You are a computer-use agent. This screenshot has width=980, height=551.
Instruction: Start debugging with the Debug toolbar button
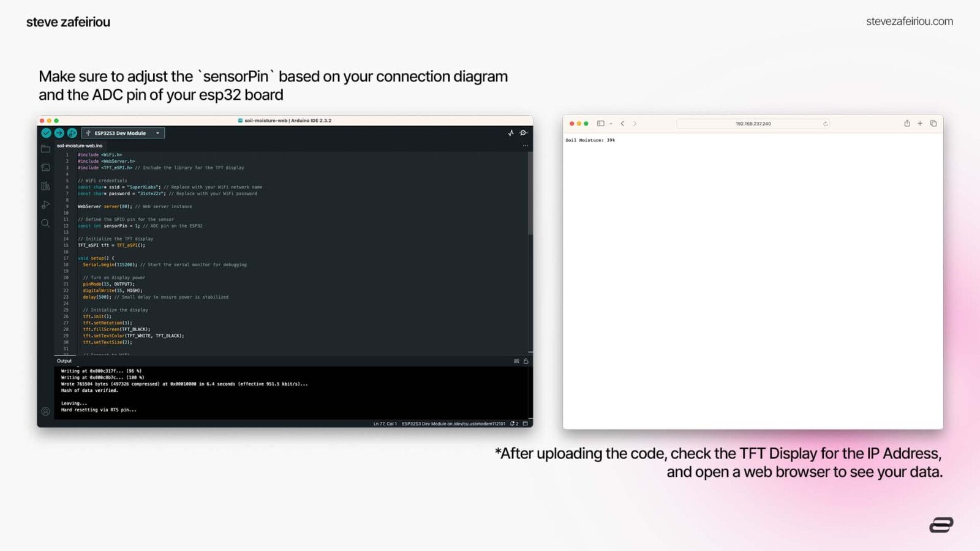click(72, 133)
